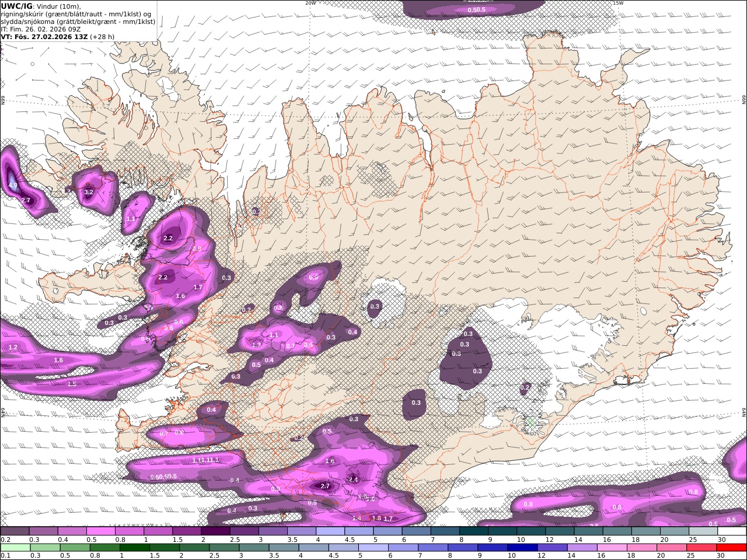Choose the 0.8 swatch in the rain legend row

(x=105, y=547)
